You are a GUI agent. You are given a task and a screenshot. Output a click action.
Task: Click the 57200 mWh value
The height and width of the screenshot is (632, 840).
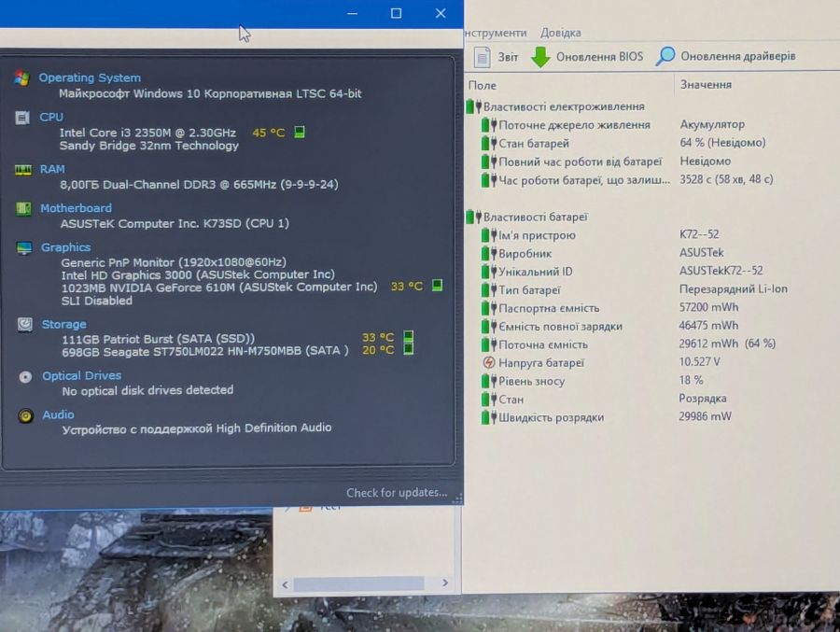(708, 307)
